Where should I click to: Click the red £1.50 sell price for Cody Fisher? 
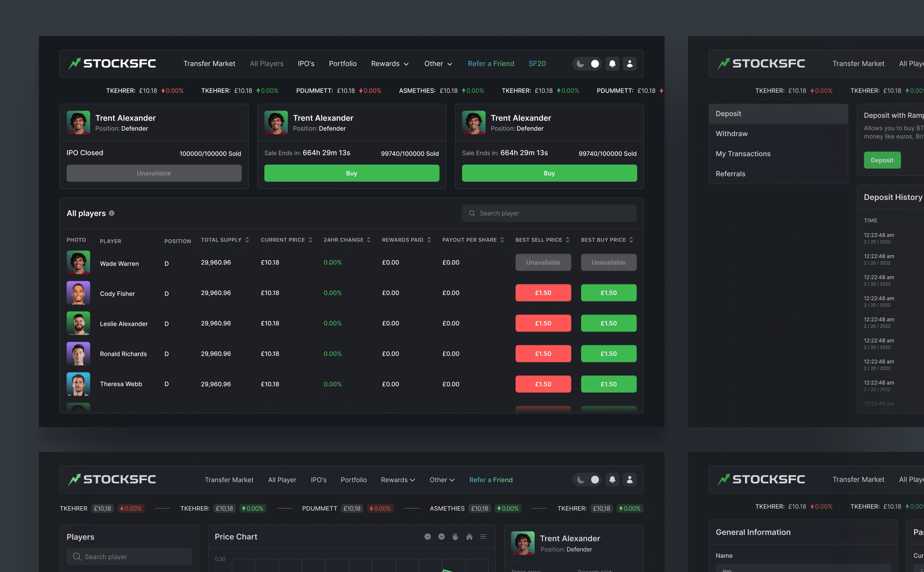point(543,293)
